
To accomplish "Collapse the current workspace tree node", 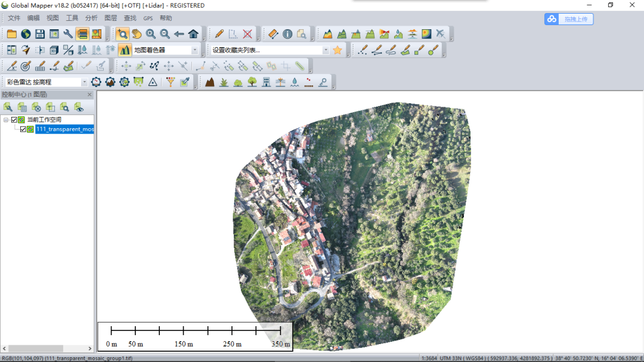I will coord(6,120).
